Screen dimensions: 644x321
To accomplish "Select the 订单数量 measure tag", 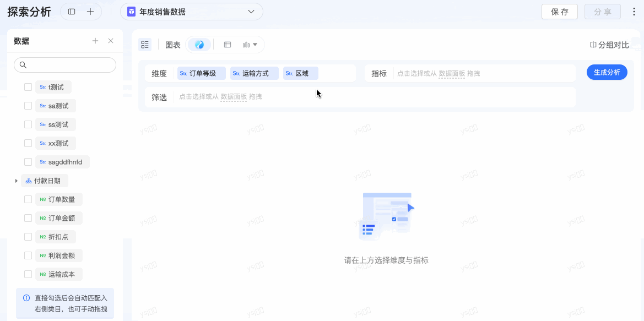I will pos(59,199).
